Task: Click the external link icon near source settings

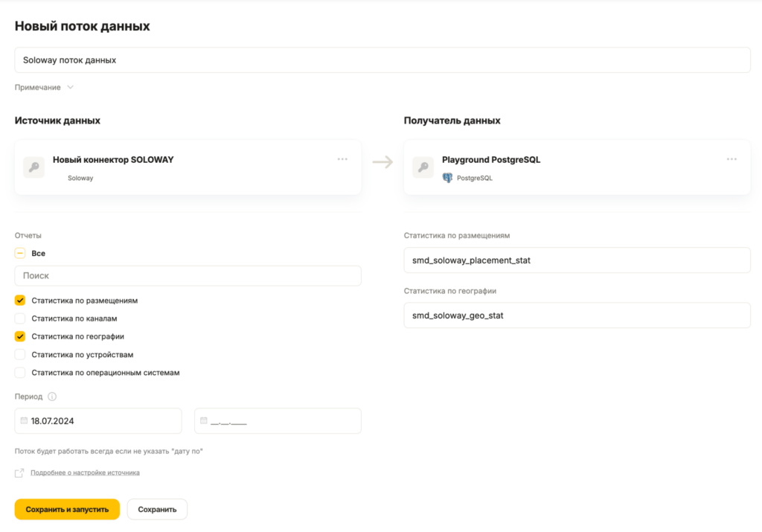Action: coord(19,472)
